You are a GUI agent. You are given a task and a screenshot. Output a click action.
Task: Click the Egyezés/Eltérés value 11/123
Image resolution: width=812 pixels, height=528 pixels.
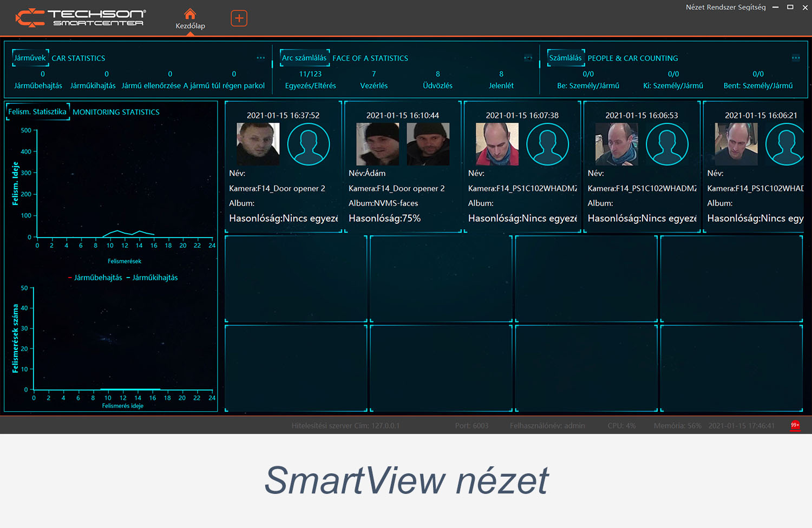tap(310, 74)
